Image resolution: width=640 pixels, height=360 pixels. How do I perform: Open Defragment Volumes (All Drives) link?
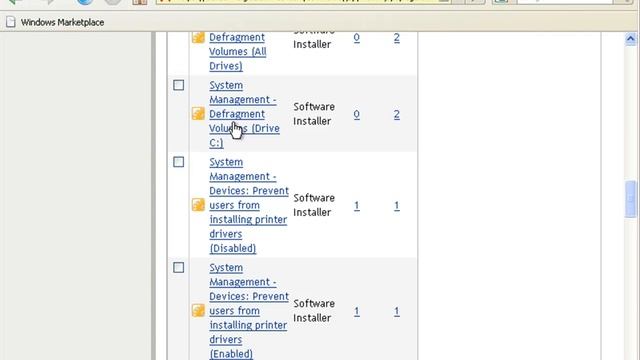coord(238,51)
